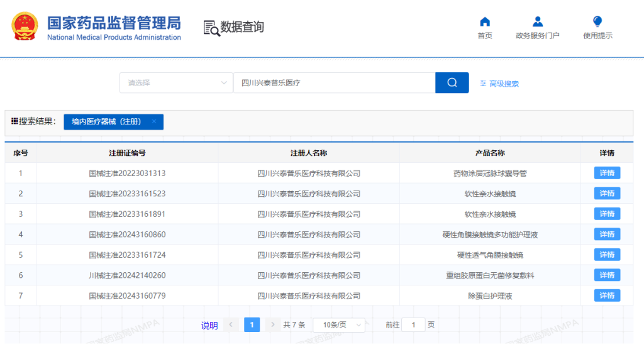This screenshot has height=354, width=644.
Task: Click the 注册人名称 column header
Action: pyautogui.click(x=309, y=153)
